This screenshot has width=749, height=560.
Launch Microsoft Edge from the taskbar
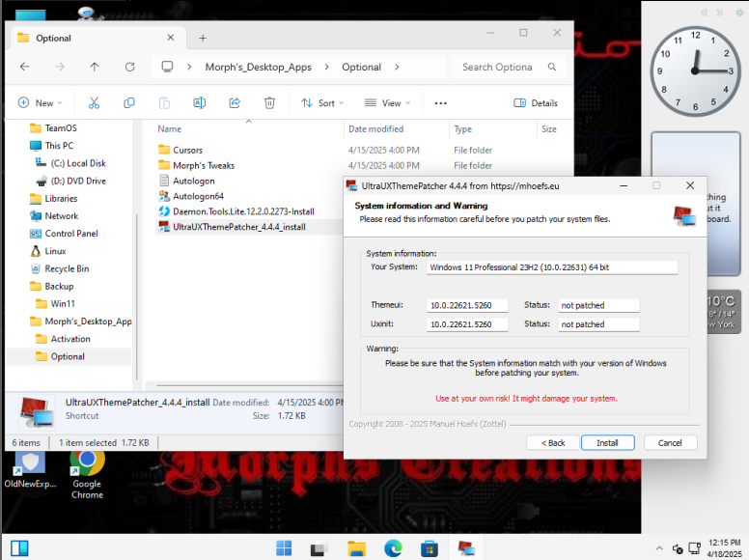coord(393,548)
